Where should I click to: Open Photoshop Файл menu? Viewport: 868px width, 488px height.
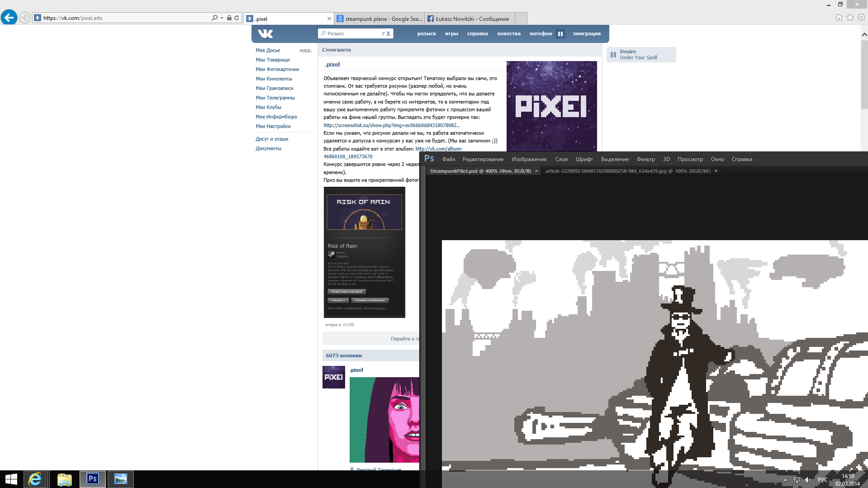[x=449, y=159]
